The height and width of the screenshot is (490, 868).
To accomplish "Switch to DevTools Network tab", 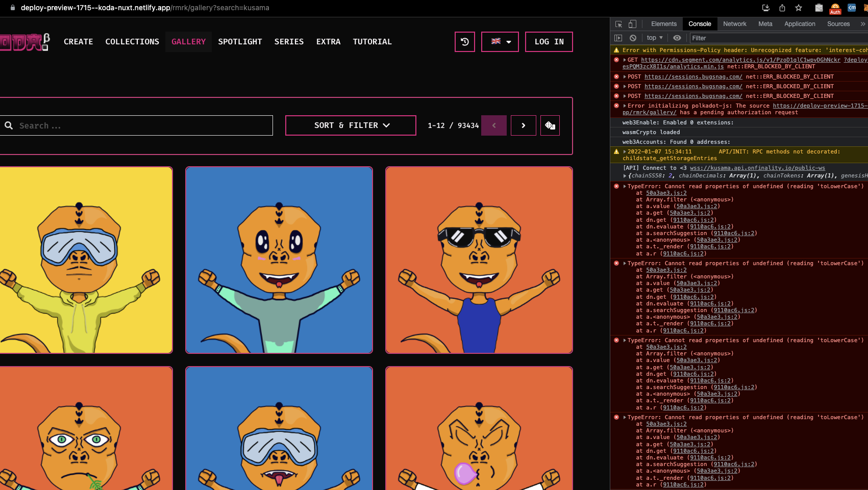I will coord(734,24).
